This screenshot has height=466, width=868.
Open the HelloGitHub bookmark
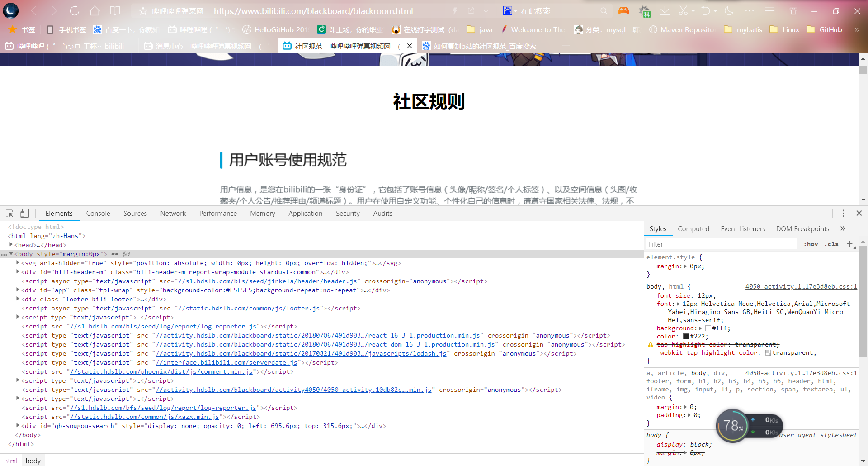tap(275, 29)
